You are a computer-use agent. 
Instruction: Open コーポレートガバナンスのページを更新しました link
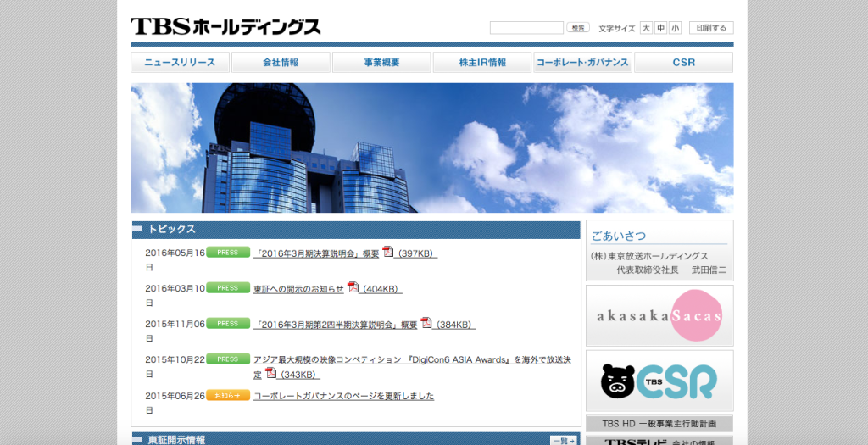pos(343,396)
